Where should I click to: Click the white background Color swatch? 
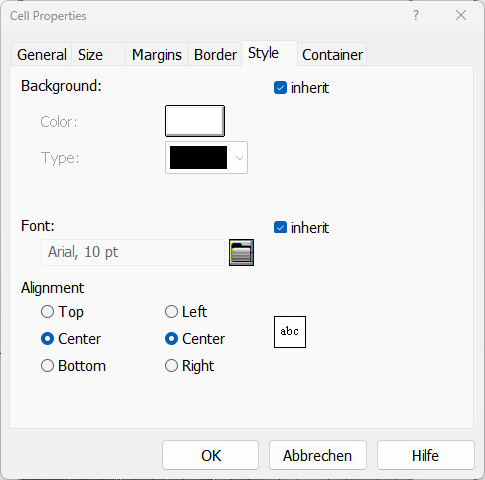tap(195, 121)
